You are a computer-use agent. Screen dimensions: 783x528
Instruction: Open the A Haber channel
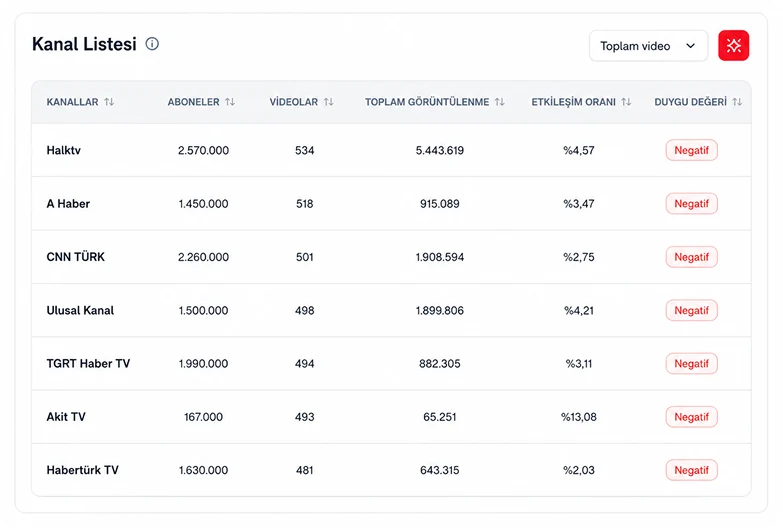coord(68,204)
